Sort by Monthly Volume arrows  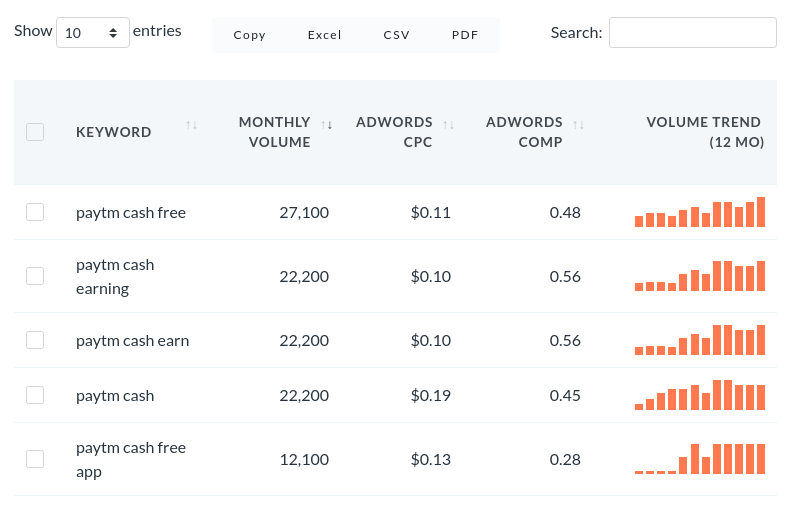click(327, 125)
